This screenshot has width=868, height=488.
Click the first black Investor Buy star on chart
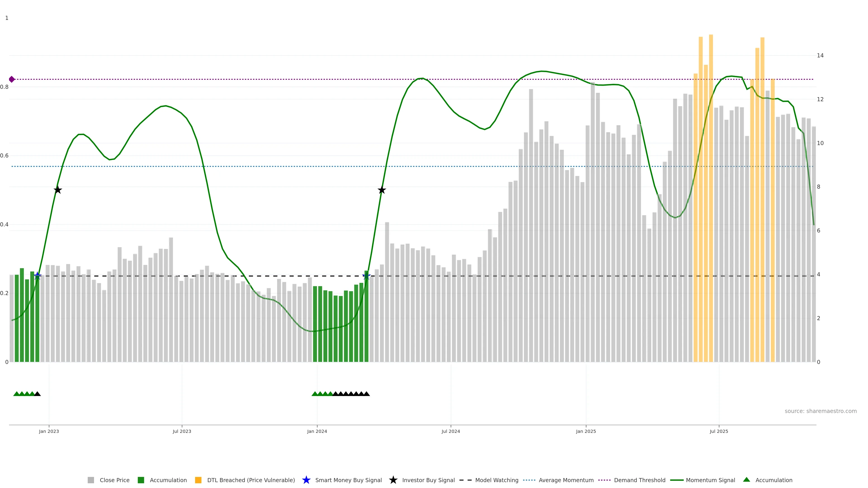[x=58, y=190]
